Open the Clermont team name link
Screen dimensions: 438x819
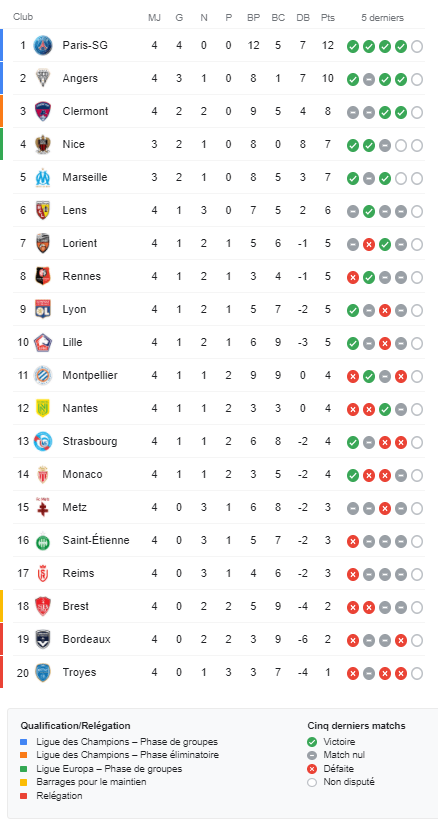coord(86,111)
